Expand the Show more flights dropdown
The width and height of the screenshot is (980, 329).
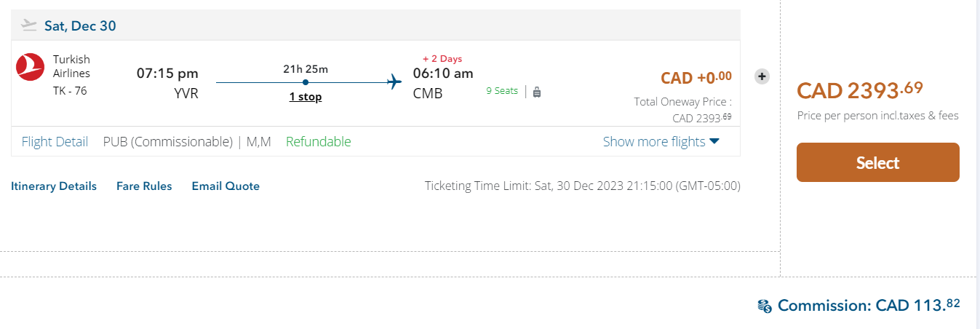click(661, 142)
